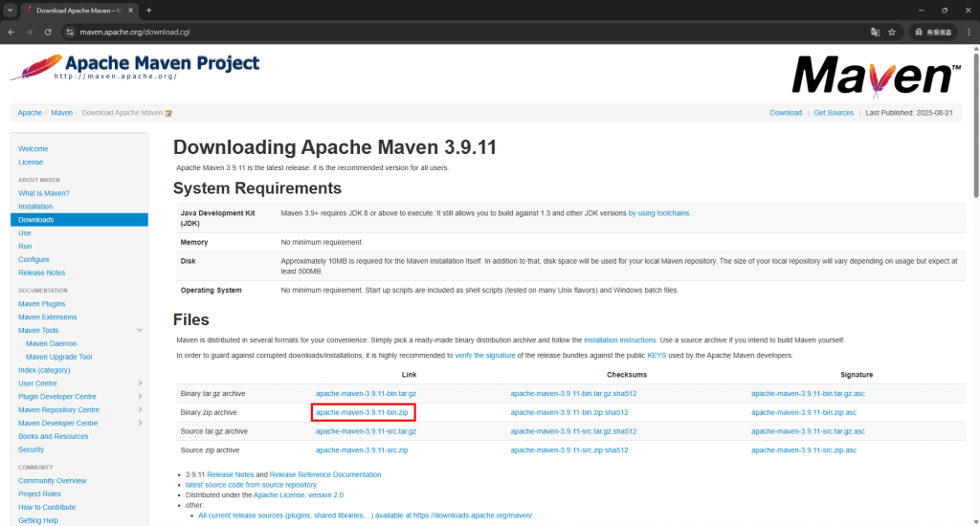Screen dimensions: 980x526
Task: Bookmark this page with star icon
Action: (892, 32)
